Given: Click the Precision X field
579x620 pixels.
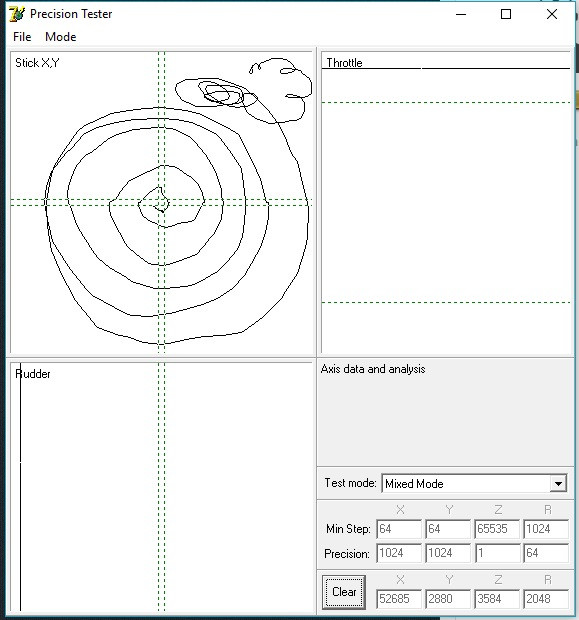Looking at the screenshot, I should click(x=399, y=553).
